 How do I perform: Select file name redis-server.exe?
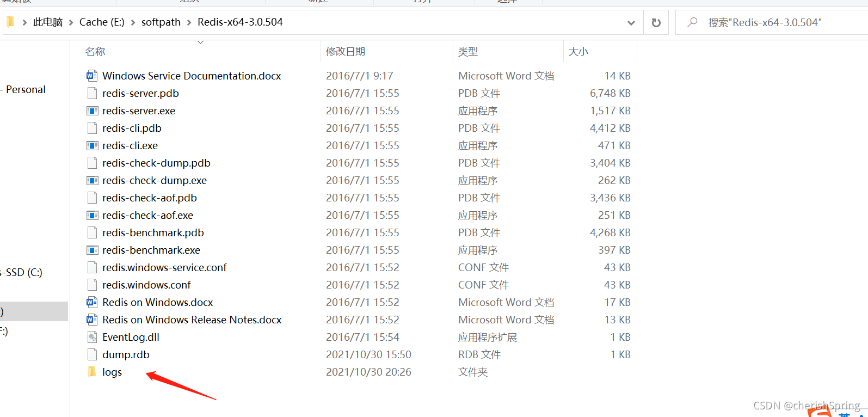[x=139, y=111]
